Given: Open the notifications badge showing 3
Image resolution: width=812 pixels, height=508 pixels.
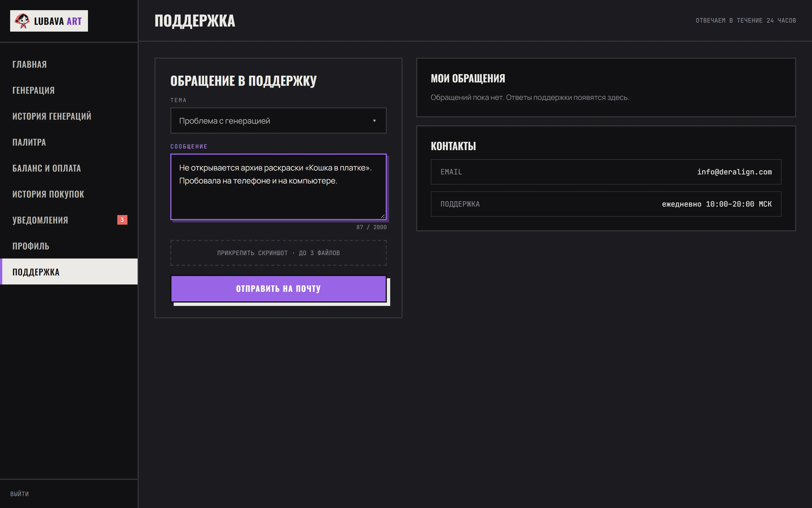Looking at the screenshot, I should [x=122, y=220].
